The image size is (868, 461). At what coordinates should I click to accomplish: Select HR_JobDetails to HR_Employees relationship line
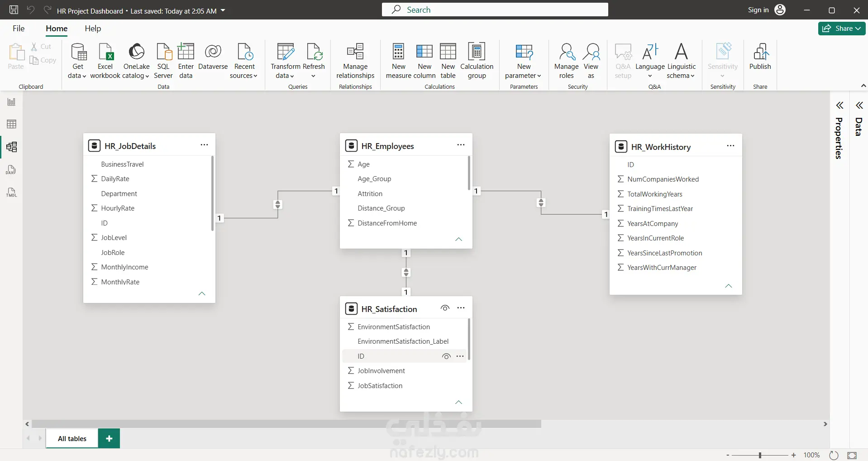(278, 205)
